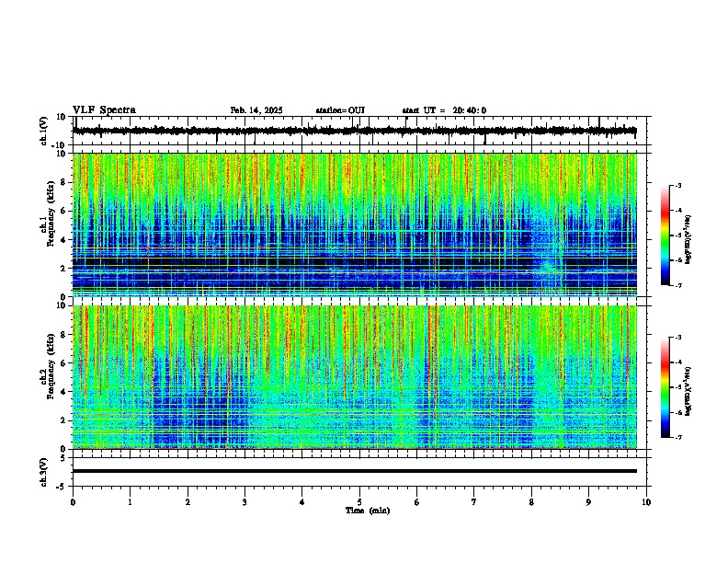Click the log(PSD) label beside ch.1 color bar
Image resolution: width=728 pixels, height=563 pixels.
point(688,239)
